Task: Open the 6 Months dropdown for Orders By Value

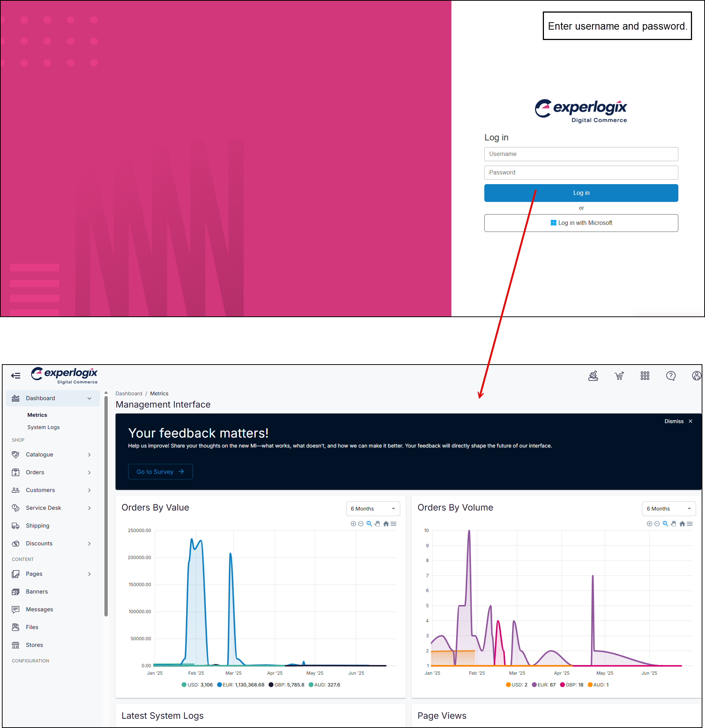Action: point(373,508)
